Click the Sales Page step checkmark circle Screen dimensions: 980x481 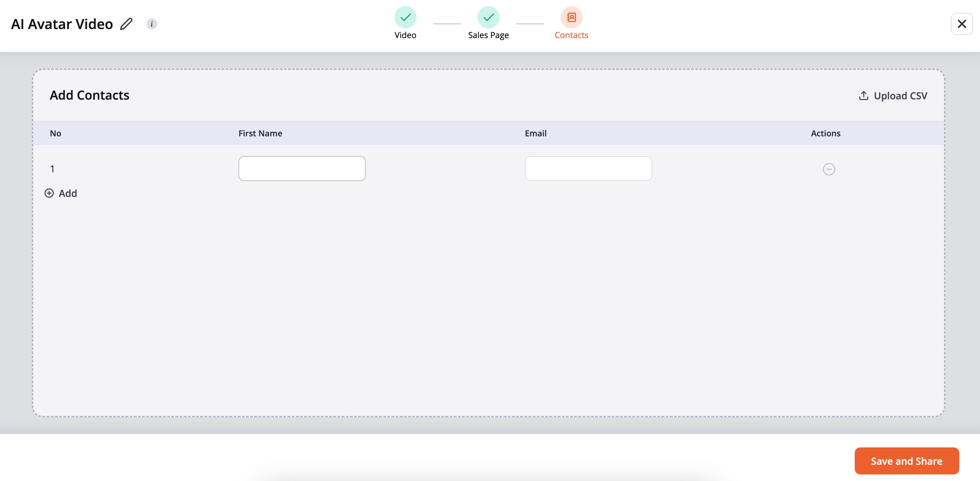point(488,17)
